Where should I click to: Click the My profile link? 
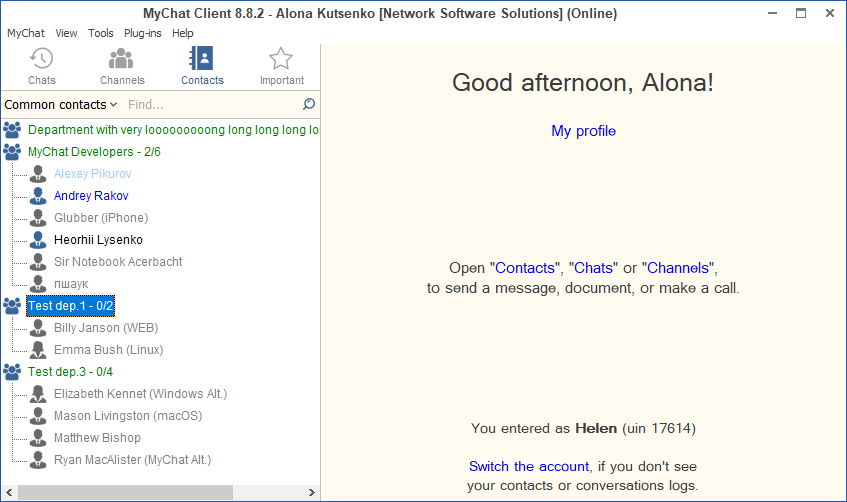583,131
